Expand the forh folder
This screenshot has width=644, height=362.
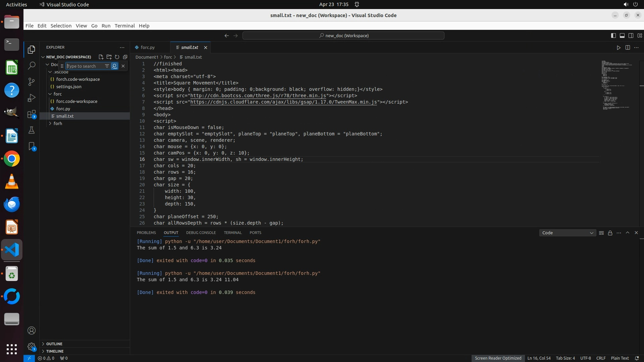coord(58,123)
